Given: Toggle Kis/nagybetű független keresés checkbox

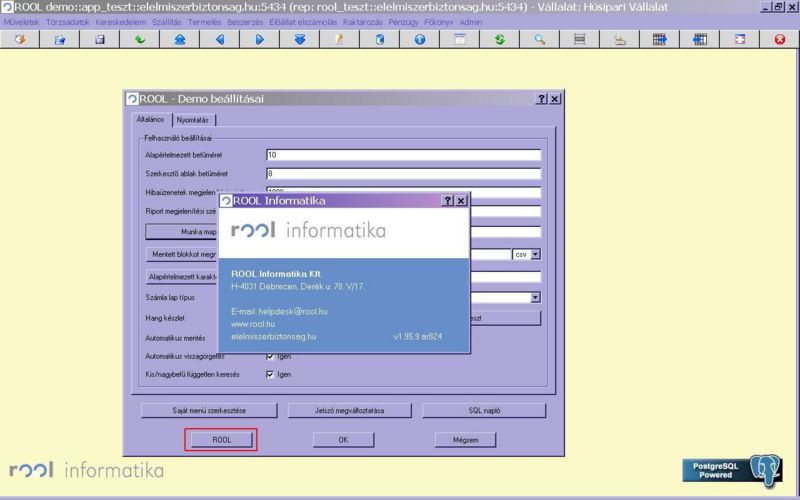Looking at the screenshot, I should 270,374.
